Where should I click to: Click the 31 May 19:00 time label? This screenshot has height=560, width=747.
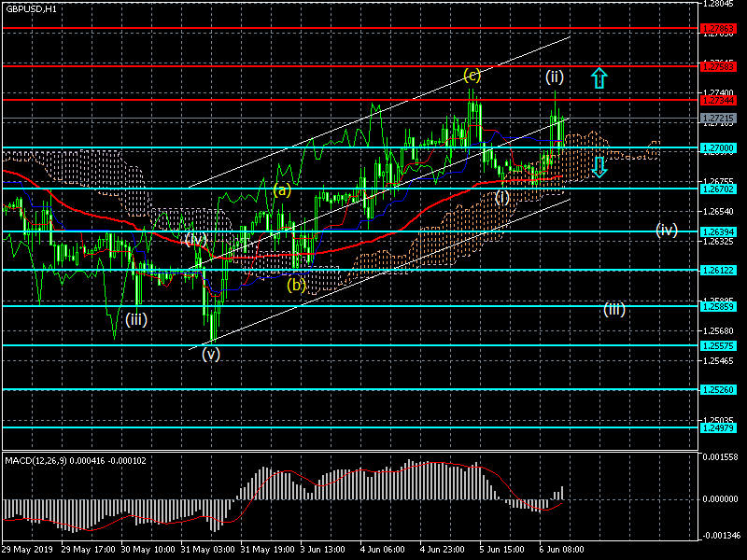(x=268, y=550)
